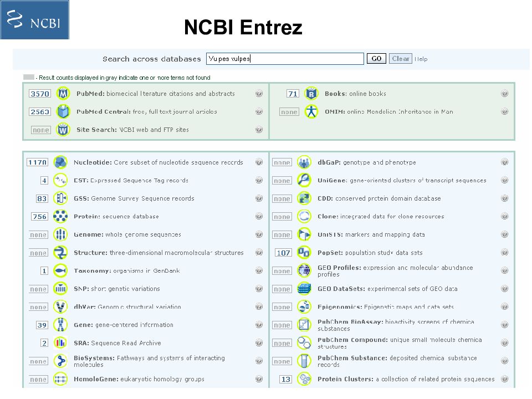This screenshot has width=532, height=399.
Task: Open the 107 PopSet results
Action: click(x=283, y=253)
